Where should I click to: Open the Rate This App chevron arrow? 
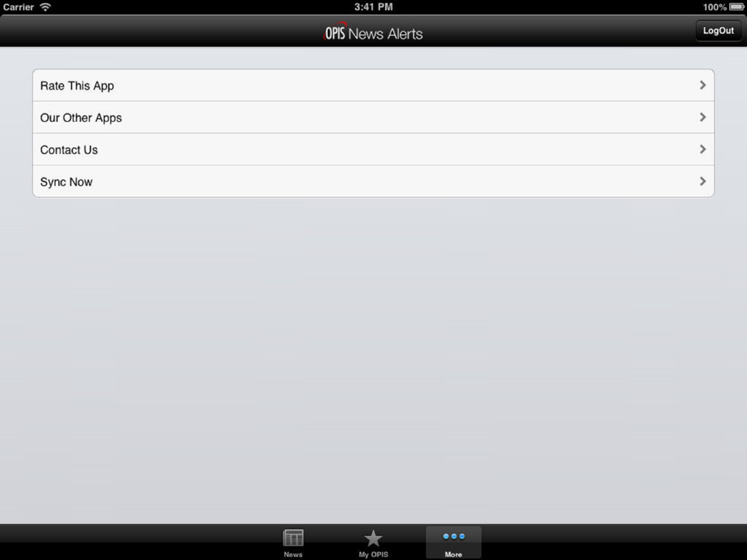703,85
